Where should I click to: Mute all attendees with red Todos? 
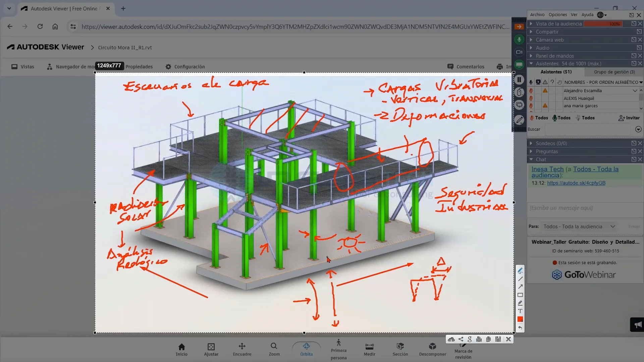[x=539, y=118]
